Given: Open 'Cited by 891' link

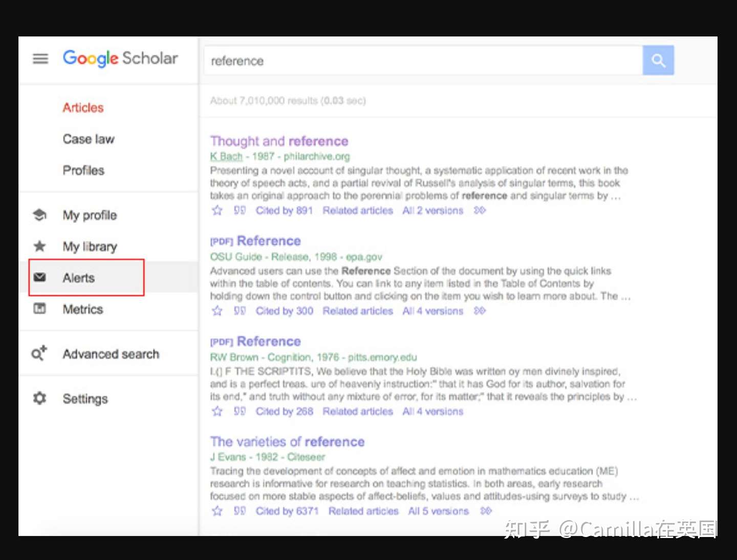Looking at the screenshot, I should [284, 210].
